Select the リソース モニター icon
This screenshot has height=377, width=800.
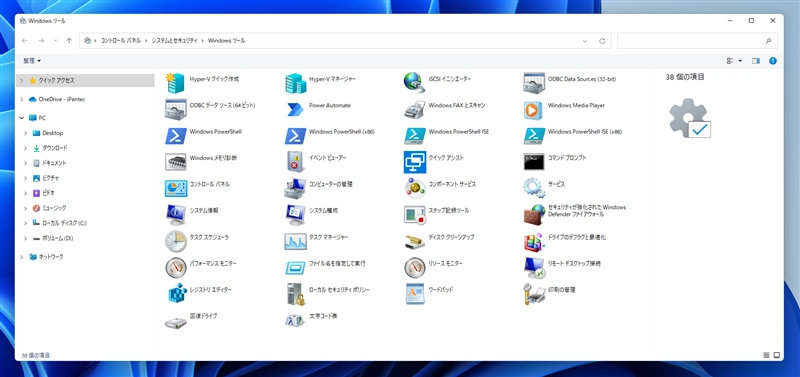[x=414, y=267]
